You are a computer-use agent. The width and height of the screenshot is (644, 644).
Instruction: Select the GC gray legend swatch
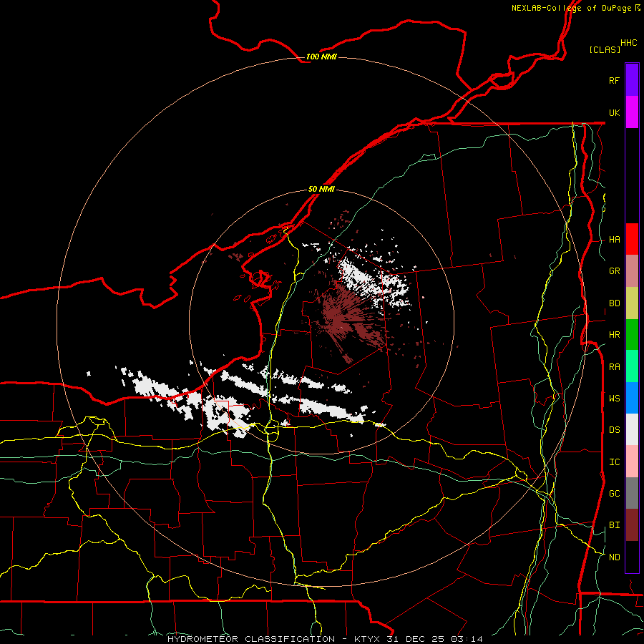[632, 493]
